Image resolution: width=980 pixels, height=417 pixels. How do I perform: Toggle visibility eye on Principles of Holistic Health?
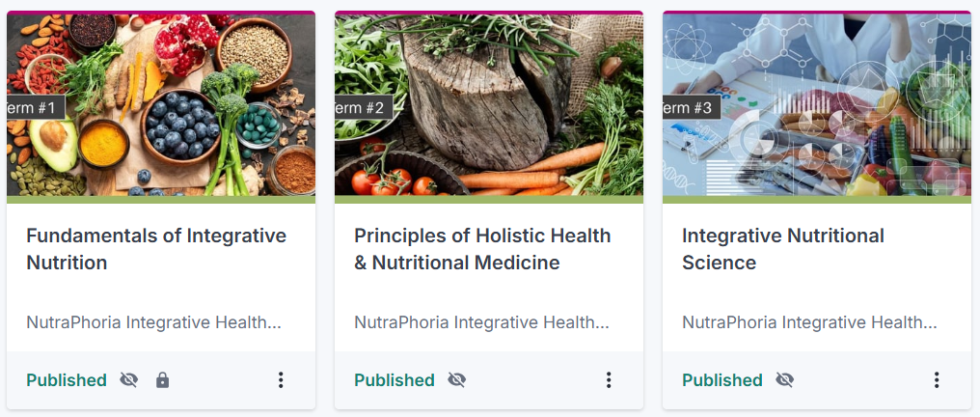(x=456, y=380)
